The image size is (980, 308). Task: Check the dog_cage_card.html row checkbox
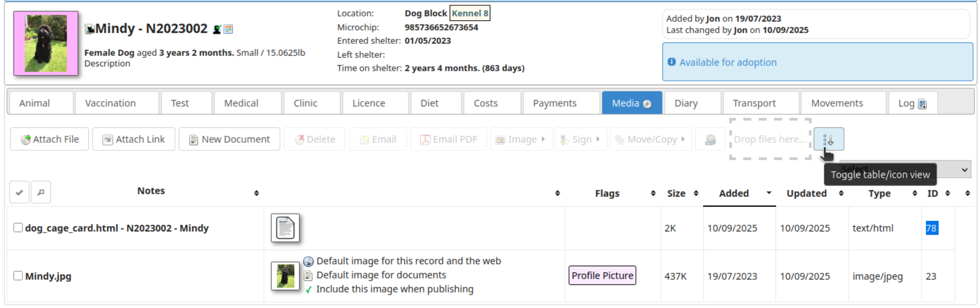(x=18, y=228)
